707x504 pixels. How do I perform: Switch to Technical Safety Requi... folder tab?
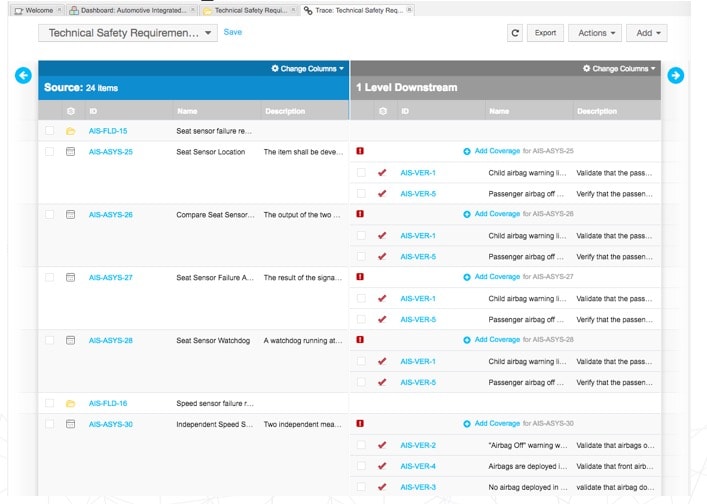pyautogui.click(x=250, y=10)
